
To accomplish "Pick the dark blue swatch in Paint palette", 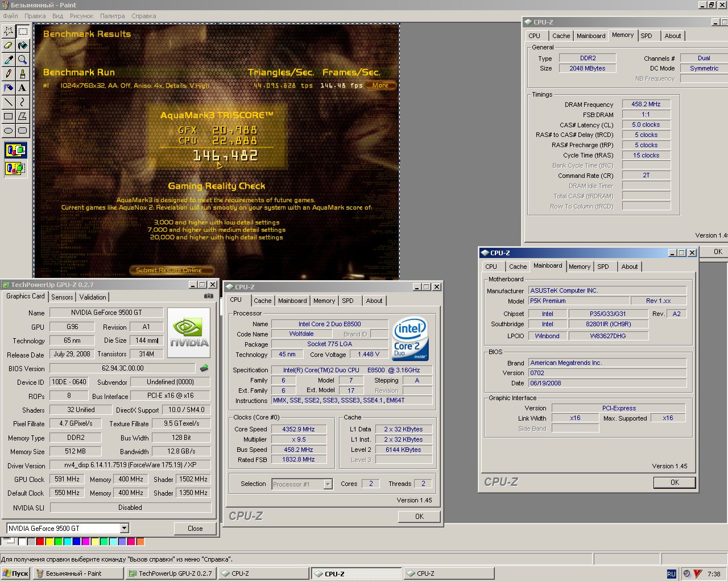I will [76, 542].
